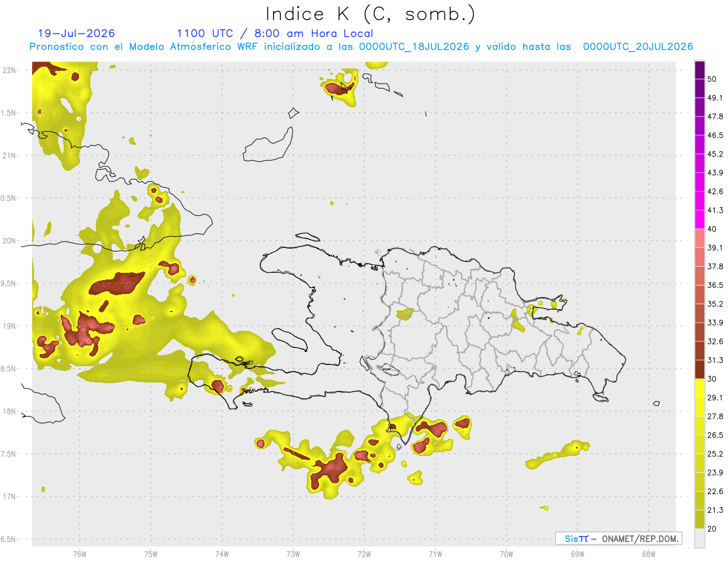Screen dimensions: 728x562
Task: Select the "69W" longitude label
Action: point(578,553)
